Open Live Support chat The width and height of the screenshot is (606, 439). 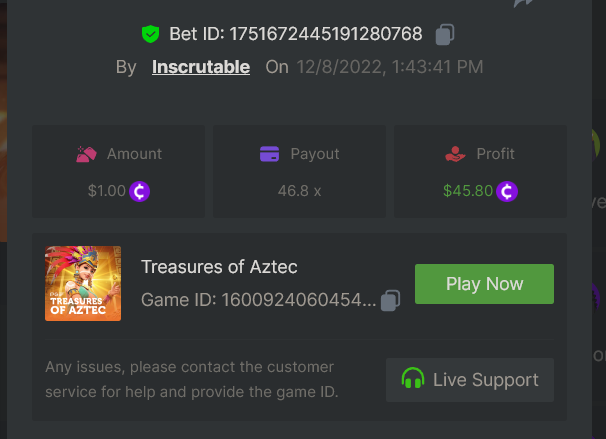(470, 380)
